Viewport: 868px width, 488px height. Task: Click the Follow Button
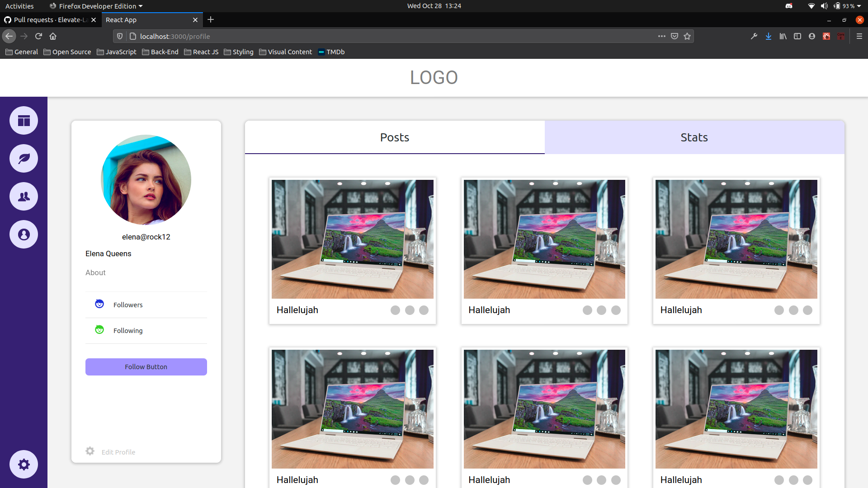click(146, 366)
